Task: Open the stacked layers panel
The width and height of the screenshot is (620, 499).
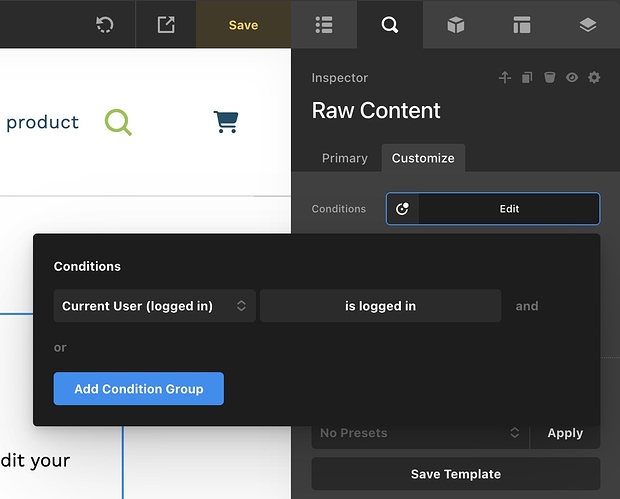Action: 587,25
